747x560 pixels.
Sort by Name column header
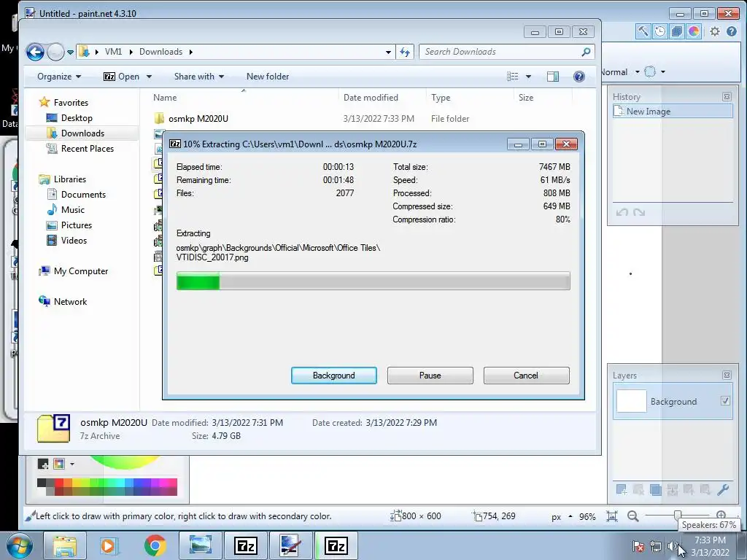point(165,97)
